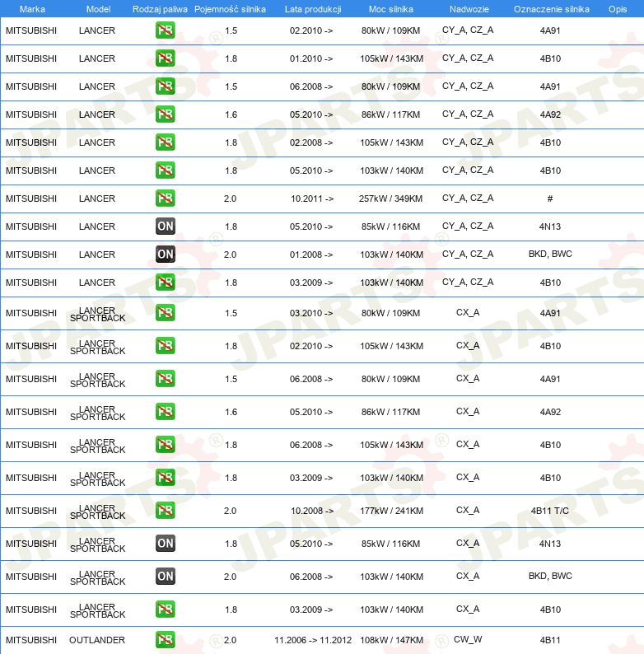Select the Rodzaj paliwa column header
This screenshot has height=654, width=644.
coord(160,9)
